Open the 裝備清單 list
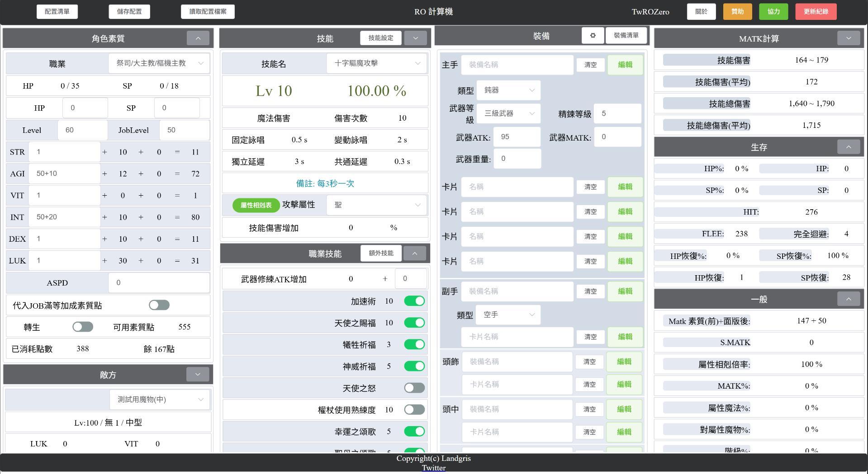This screenshot has width=868, height=474. 626,35
